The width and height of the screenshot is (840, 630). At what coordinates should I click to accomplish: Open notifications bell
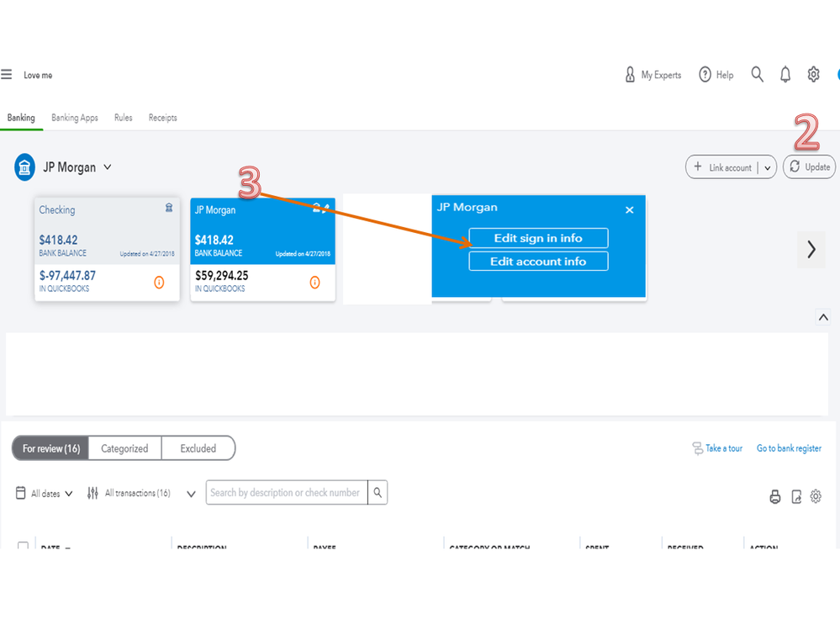tap(785, 75)
